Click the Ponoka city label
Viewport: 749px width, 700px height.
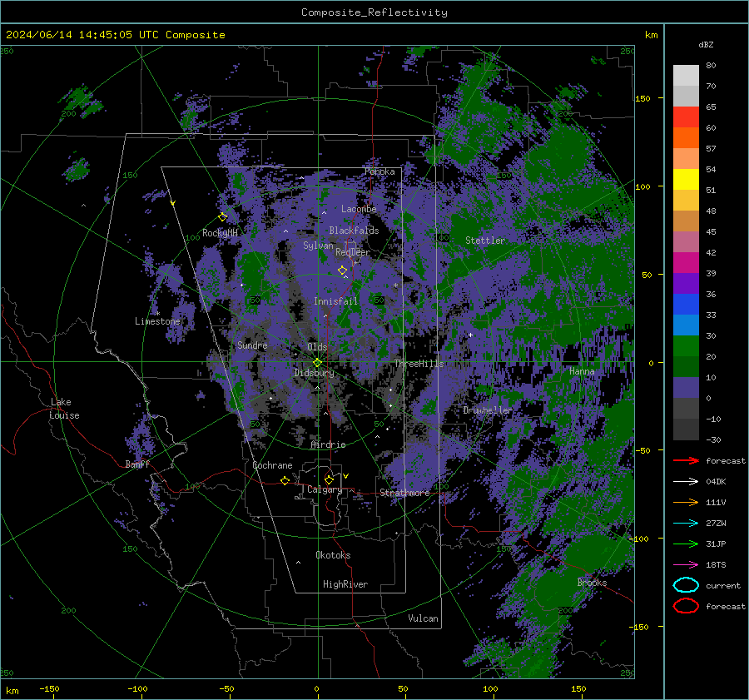(x=379, y=171)
